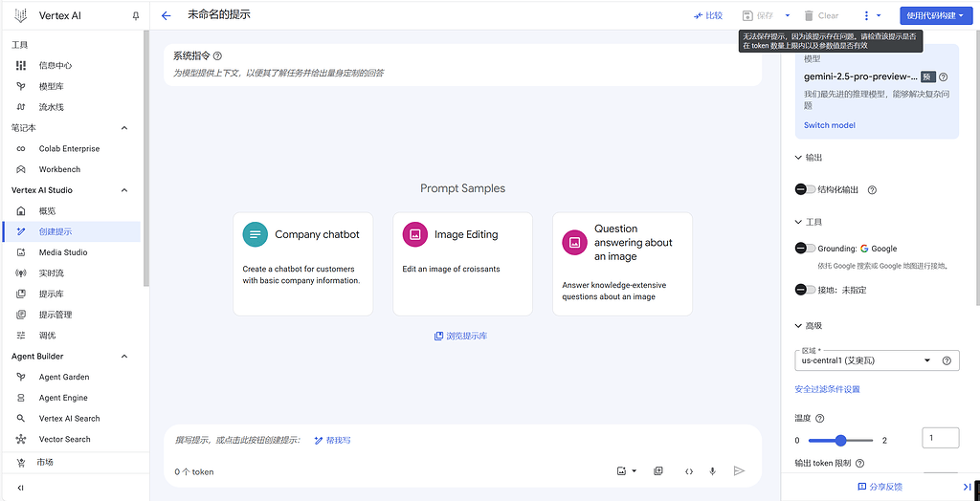Open Colab Enterprise in sidebar
Screen dimensions: 980x501
point(70,149)
